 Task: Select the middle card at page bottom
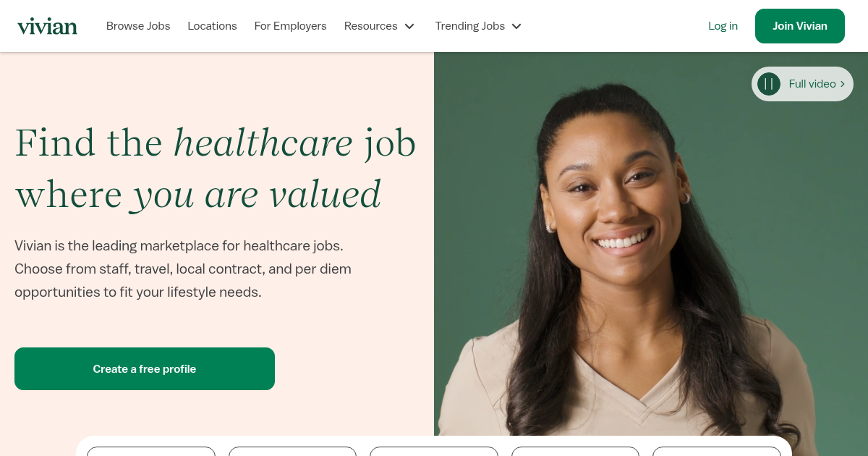click(x=434, y=452)
